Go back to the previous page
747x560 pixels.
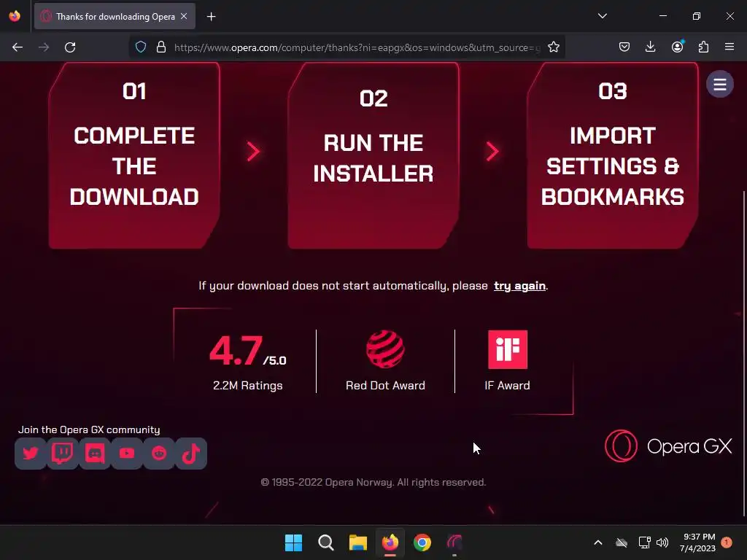(18, 47)
